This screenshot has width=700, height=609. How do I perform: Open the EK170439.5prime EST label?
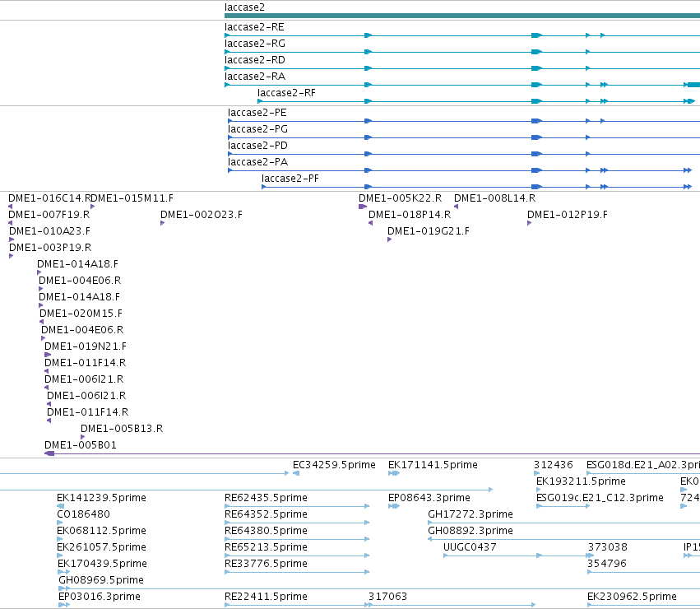click(x=102, y=565)
